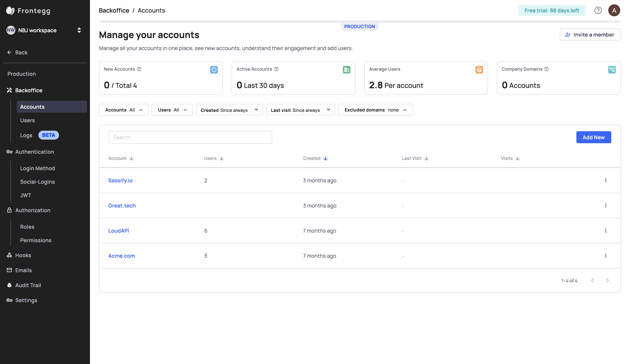
Task: Click the accounts Search field
Action: click(190, 137)
